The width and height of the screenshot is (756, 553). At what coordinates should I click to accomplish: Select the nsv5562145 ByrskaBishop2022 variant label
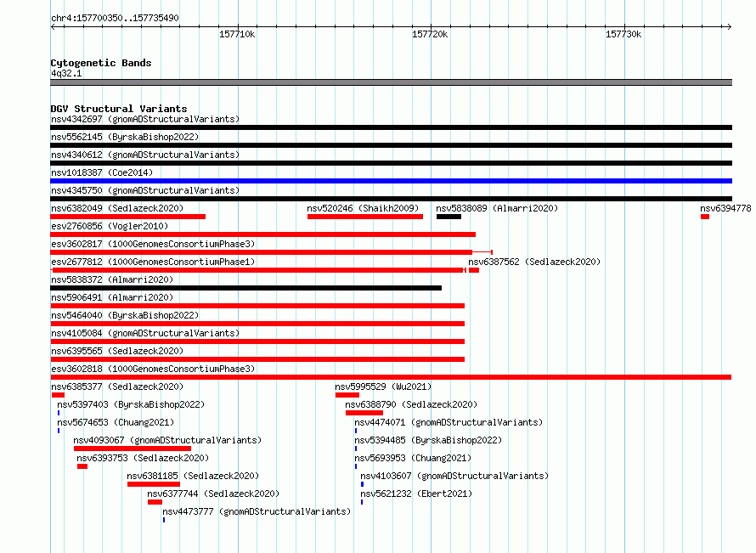(x=125, y=137)
